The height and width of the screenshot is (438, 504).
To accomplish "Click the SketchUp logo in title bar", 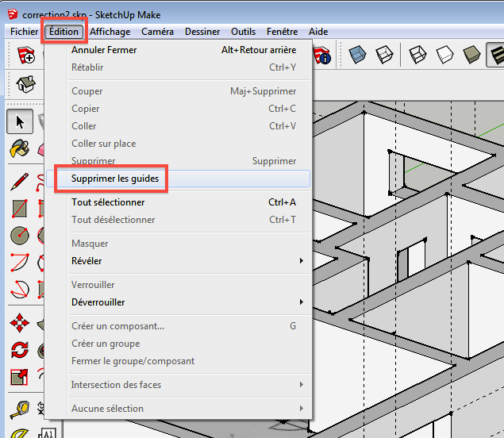I will [13, 14].
